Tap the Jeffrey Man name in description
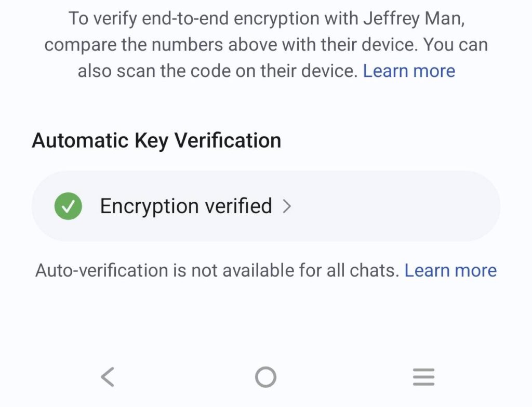 [x=414, y=18]
